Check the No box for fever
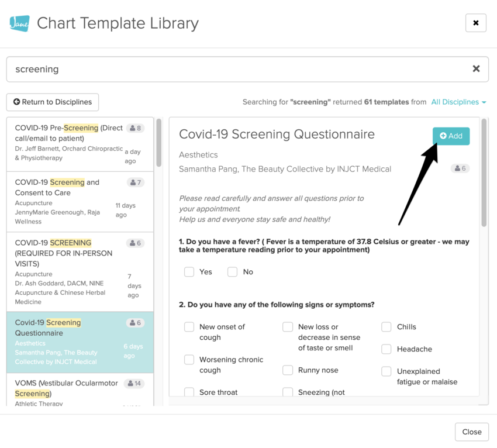The width and height of the screenshot is (497, 448). pos(232,272)
